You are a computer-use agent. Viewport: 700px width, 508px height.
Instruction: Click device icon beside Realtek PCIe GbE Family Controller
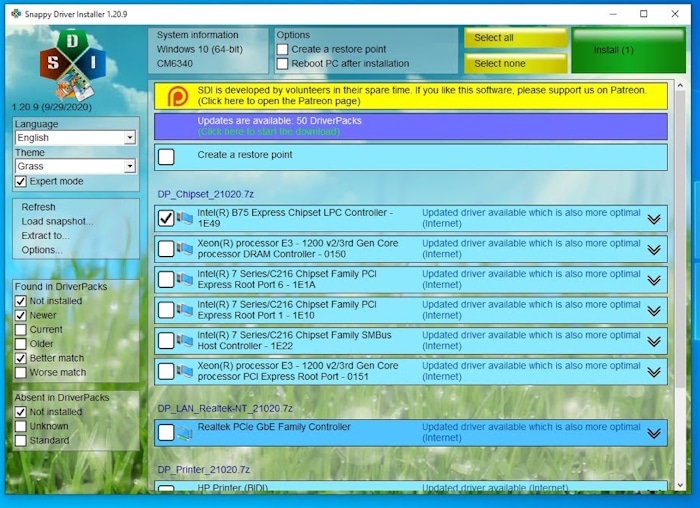click(185, 433)
